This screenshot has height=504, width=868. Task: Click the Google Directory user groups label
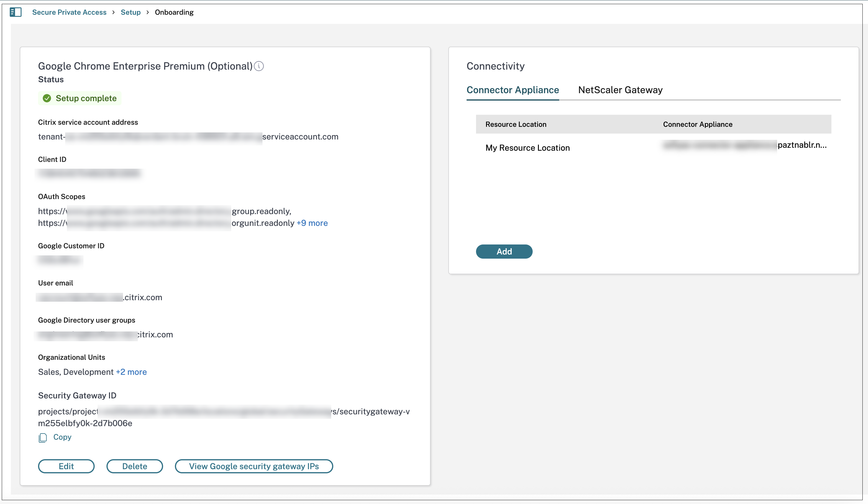(86, 320)
